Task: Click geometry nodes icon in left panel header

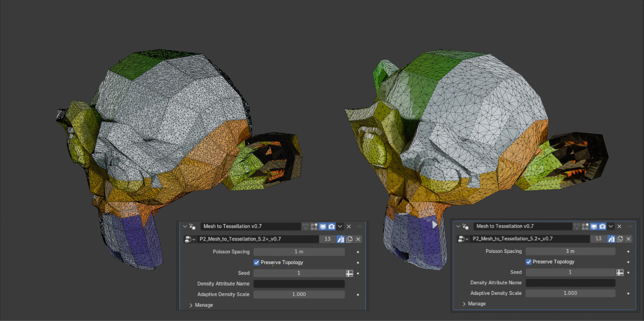Action: click(x=192, y=226)
